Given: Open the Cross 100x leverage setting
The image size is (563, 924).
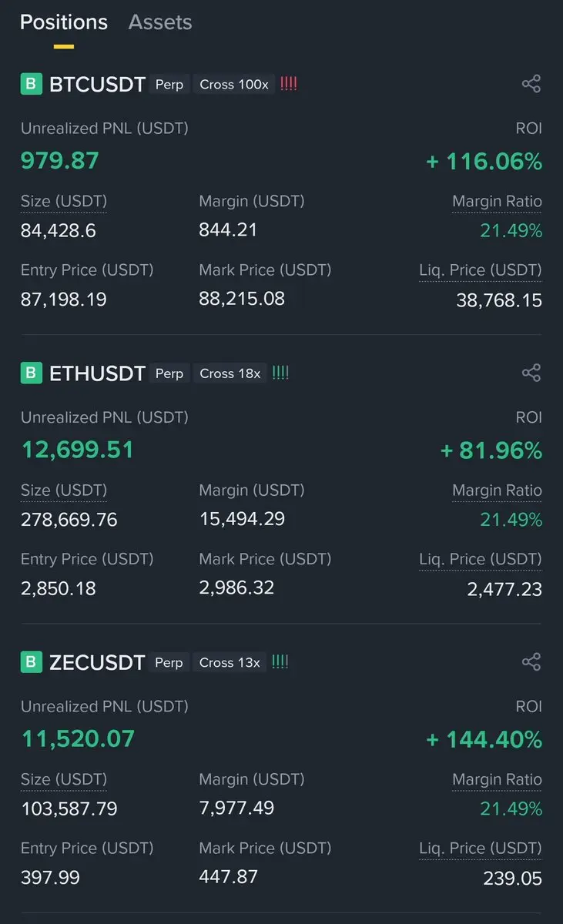Looking at the screenshot, I should (x=234, y=85).
